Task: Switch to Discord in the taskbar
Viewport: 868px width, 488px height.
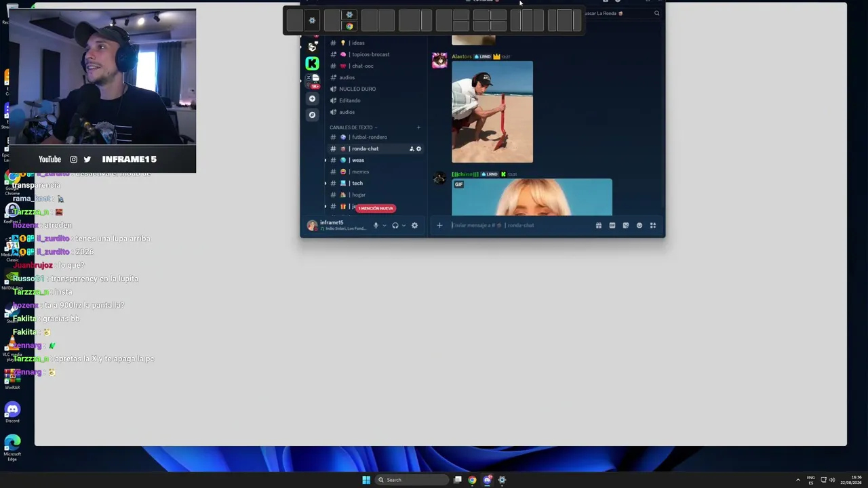Action: click(x=487, y=480)
